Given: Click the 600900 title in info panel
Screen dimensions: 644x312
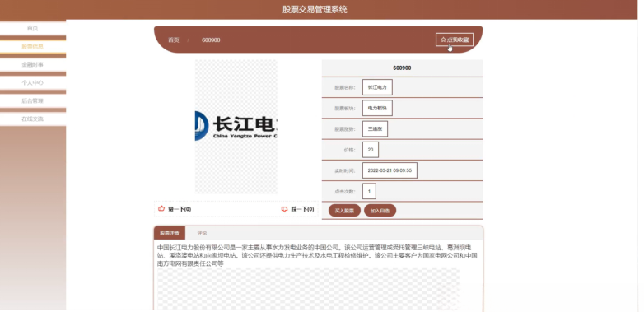Looking at the screenshot, I should [402, 68].
